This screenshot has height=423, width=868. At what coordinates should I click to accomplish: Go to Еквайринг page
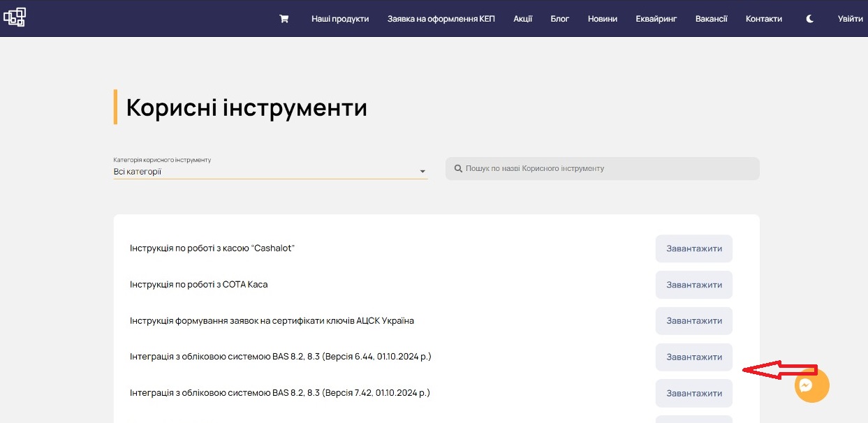click(x=656, y=19)
